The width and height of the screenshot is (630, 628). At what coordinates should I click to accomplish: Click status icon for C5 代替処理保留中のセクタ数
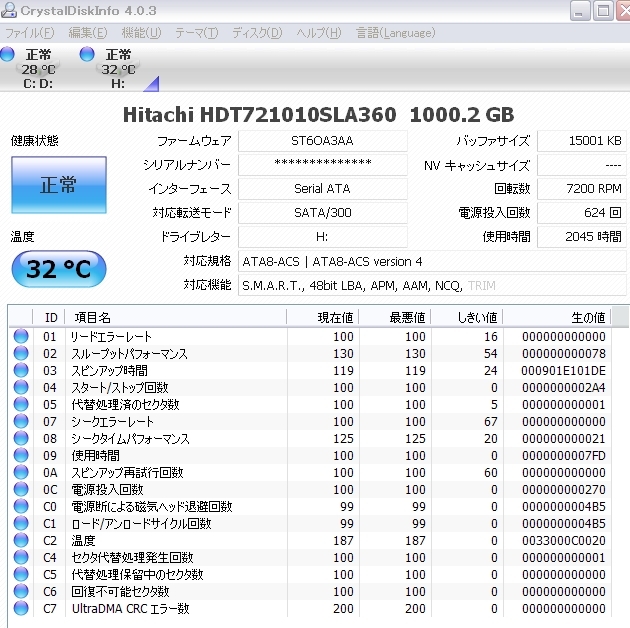(x=21, y=574)
